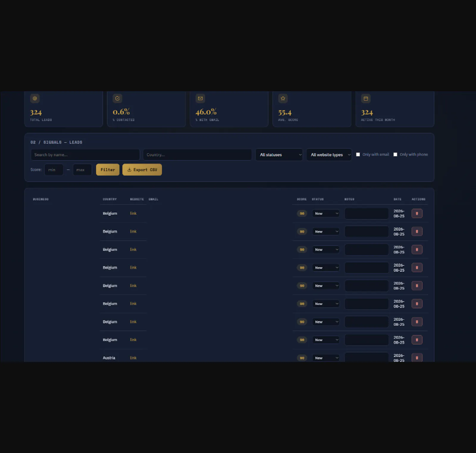Screen dimensions: 476x453
Task: Click the Email column header
Action: point(154,199)
